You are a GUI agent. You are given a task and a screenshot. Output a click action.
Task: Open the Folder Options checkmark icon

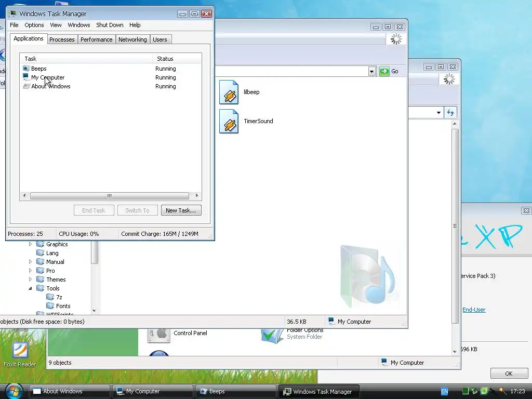pyautogui.click(x=272, y=335)
